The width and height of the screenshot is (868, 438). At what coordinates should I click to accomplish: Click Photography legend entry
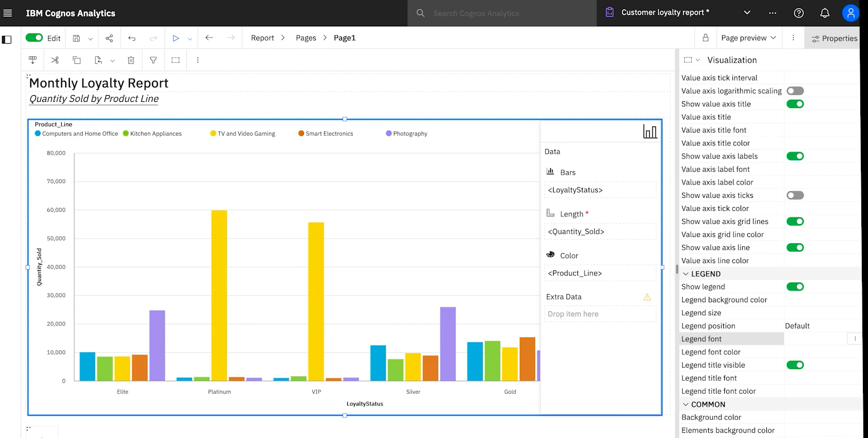(x=406, y=134)
